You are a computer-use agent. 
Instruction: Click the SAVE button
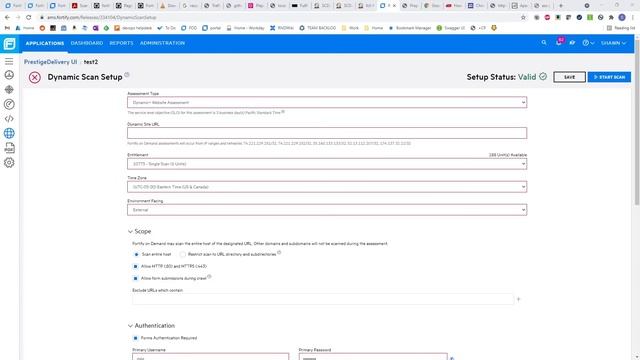(569, 77)
